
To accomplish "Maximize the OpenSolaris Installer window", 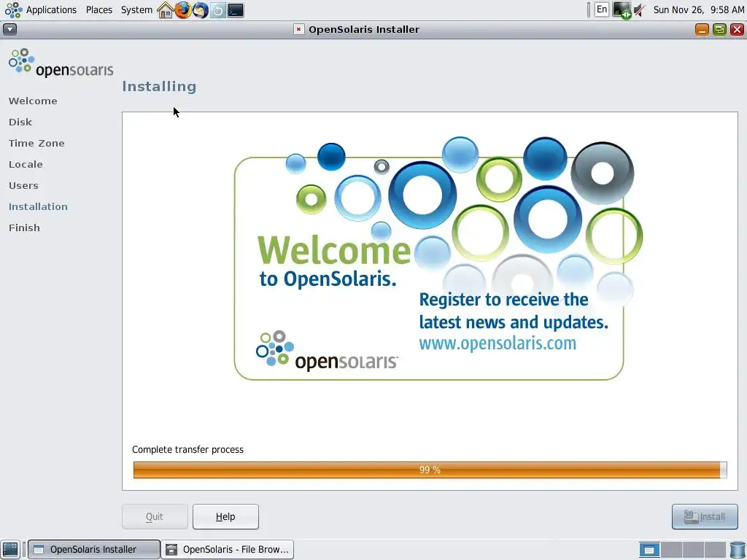I will [719, 29].
